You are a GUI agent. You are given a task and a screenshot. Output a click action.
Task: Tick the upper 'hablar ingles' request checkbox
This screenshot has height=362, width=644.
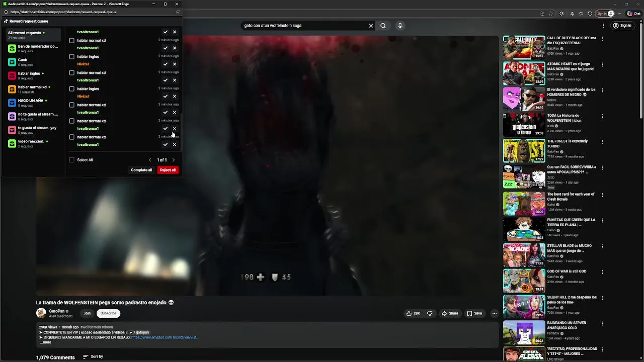point(71,57)
